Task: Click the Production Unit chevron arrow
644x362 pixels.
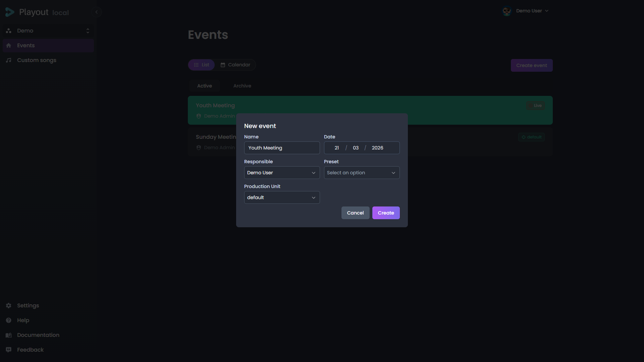Action: coord(314,198)
